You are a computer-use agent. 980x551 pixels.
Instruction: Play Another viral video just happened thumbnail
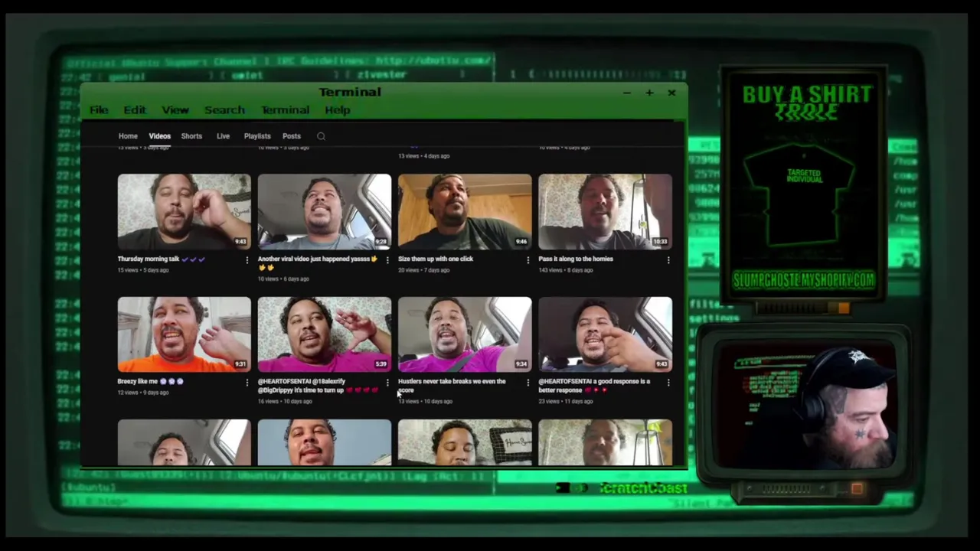(x=325, y=211)
